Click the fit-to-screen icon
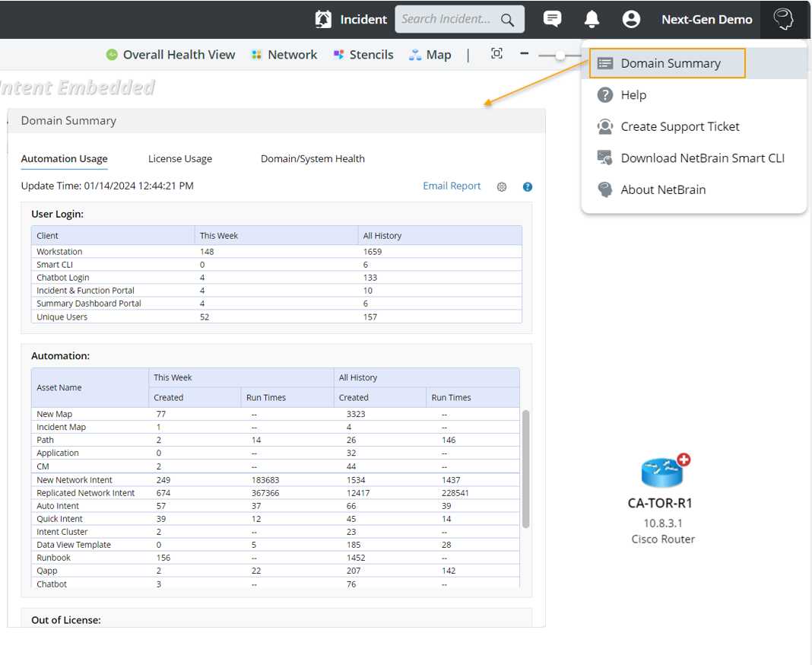This screenshot has height=665, width=812. pos(496,53)
